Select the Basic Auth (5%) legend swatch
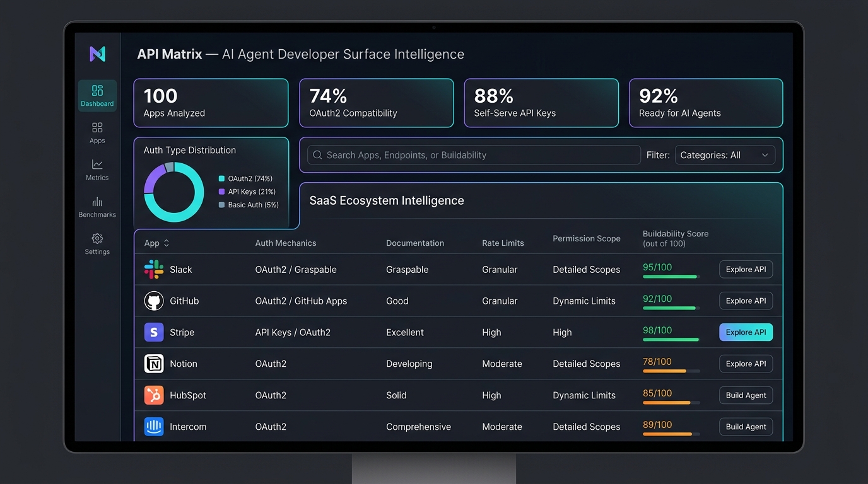Image resolution: width=868 pixels, height=484 pixels. pos(221,205)
